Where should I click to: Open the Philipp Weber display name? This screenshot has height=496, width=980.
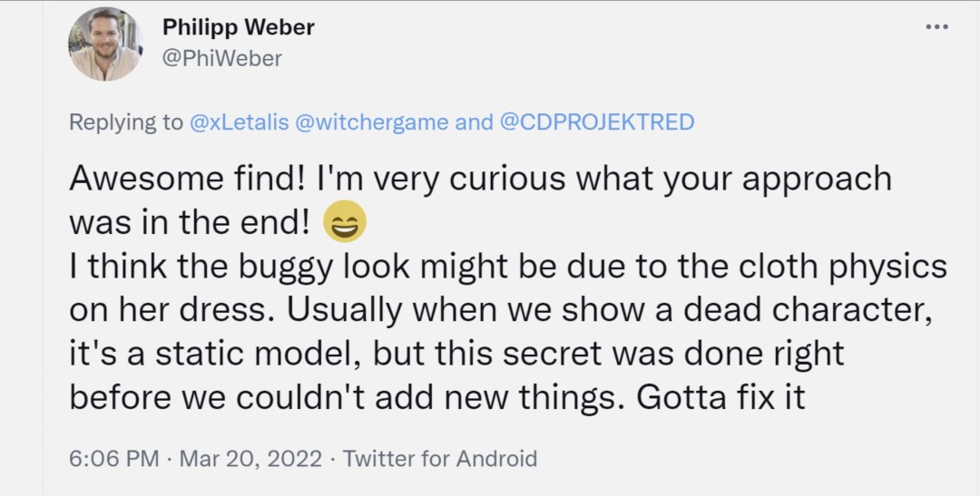tap(239, 27)
